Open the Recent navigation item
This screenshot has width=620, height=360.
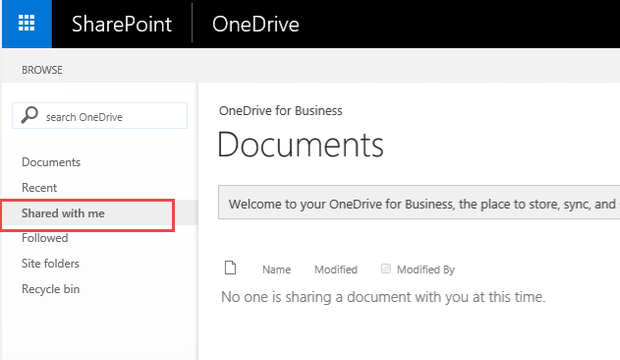[39, 188]
